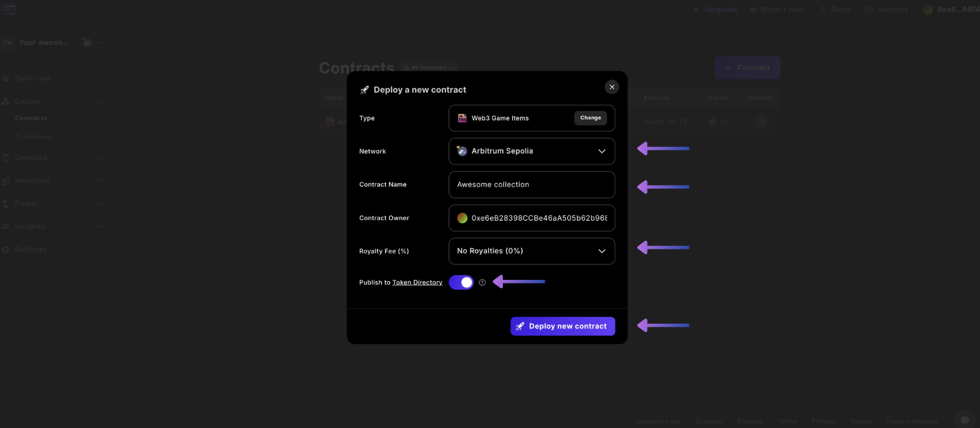980x428 pixels.
Task: Click the help icon beside publish toggle
Action: pos(482,283)
